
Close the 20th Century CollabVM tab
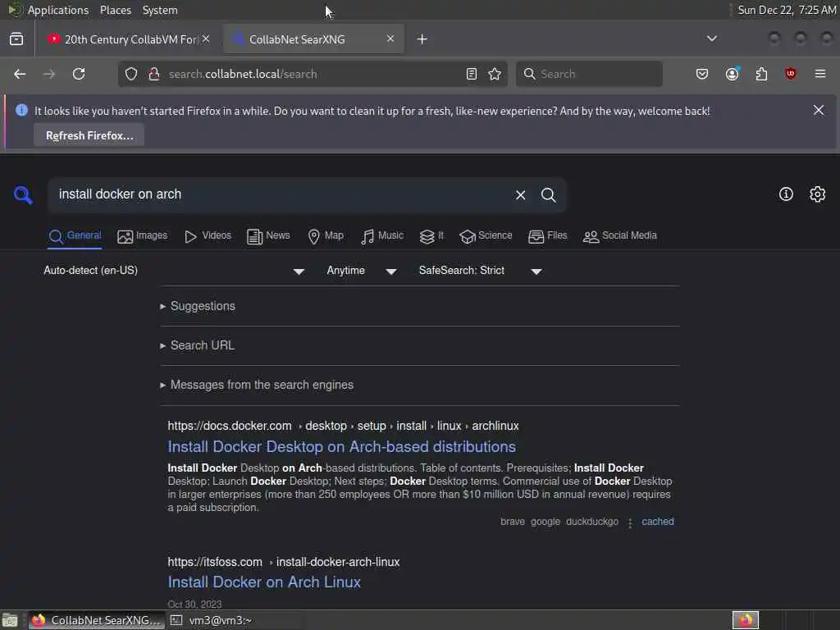[x=206, y=39]
